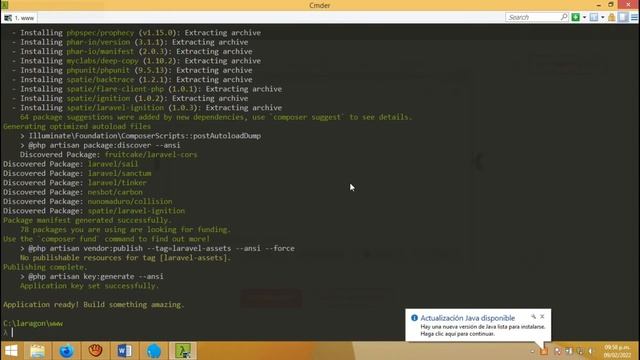Image resolution: width=640 pixels, height=360 pixels.
Task: Open the Java notification wrench options icon
Action: click(533, 316)
